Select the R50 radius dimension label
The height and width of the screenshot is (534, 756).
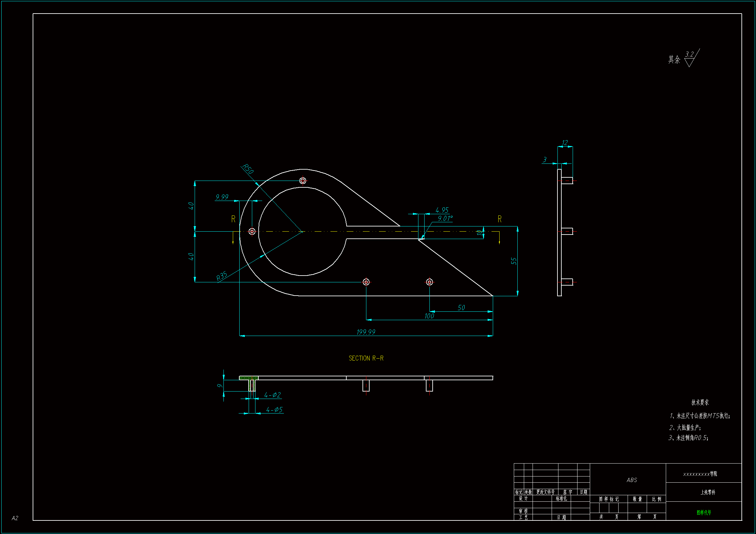pos(248,169)
